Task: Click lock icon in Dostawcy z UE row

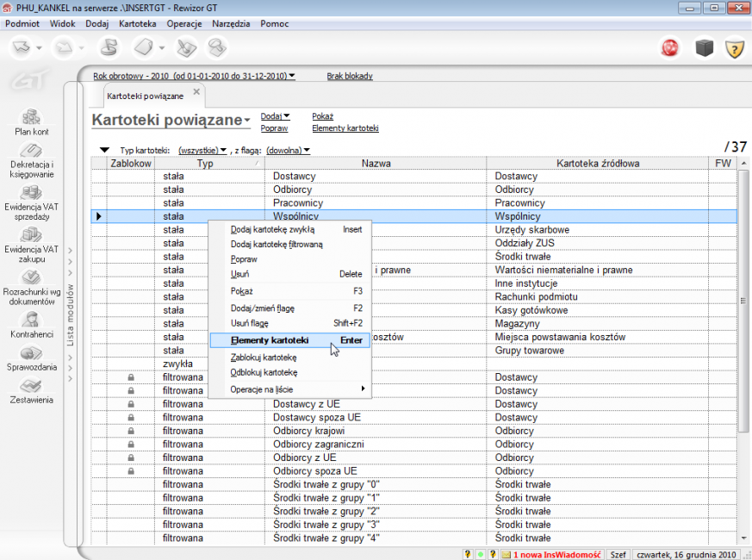Action: [131, 404]
